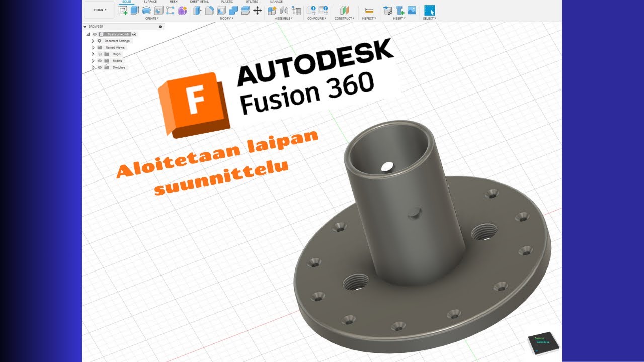Open the Inspect dropdown menu
Viewport: 644px width, 362px height.
click(369, 18)
